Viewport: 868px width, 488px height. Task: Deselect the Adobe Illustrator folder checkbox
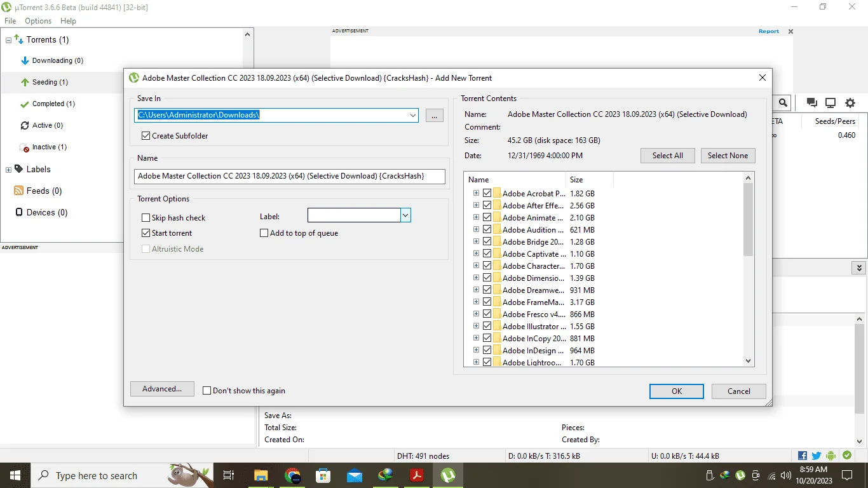point(487,326)
